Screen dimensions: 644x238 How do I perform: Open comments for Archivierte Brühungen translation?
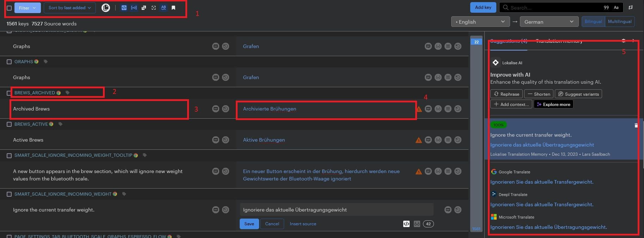[x=428, y=109]
